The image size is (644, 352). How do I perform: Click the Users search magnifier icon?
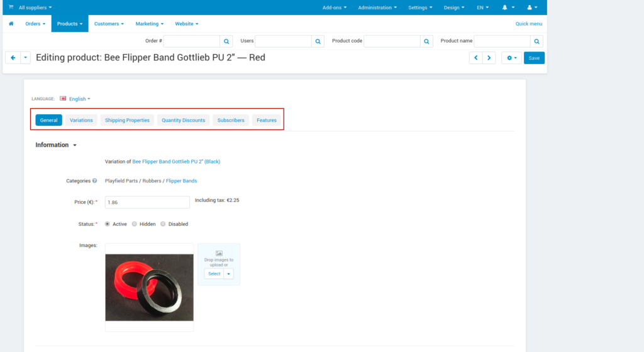pos(318,41)
